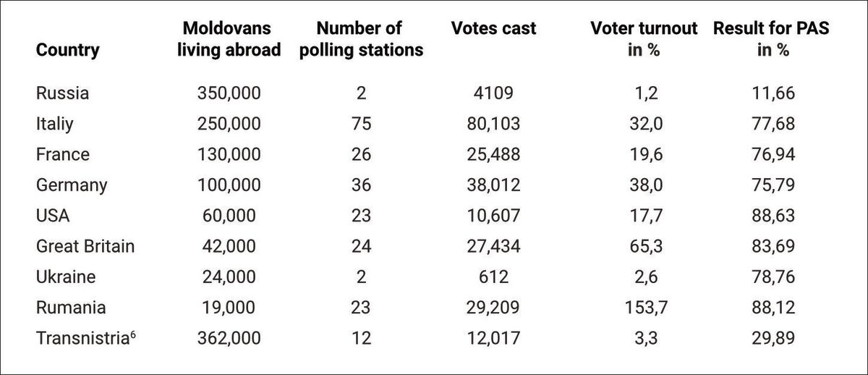Select the Ukraine country cell
The image size is (868, 375).
pos(66,277)
